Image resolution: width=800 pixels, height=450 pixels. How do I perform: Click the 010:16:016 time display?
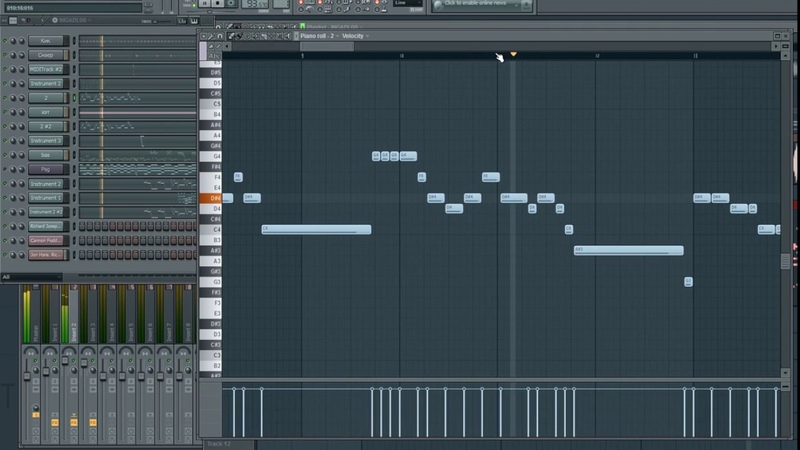[73, 8]
